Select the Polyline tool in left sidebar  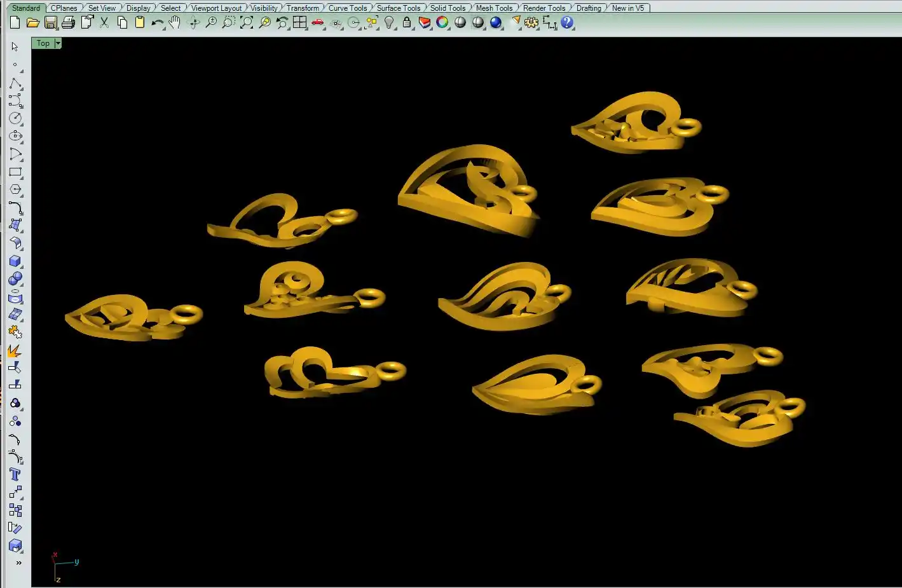point(15,84)
